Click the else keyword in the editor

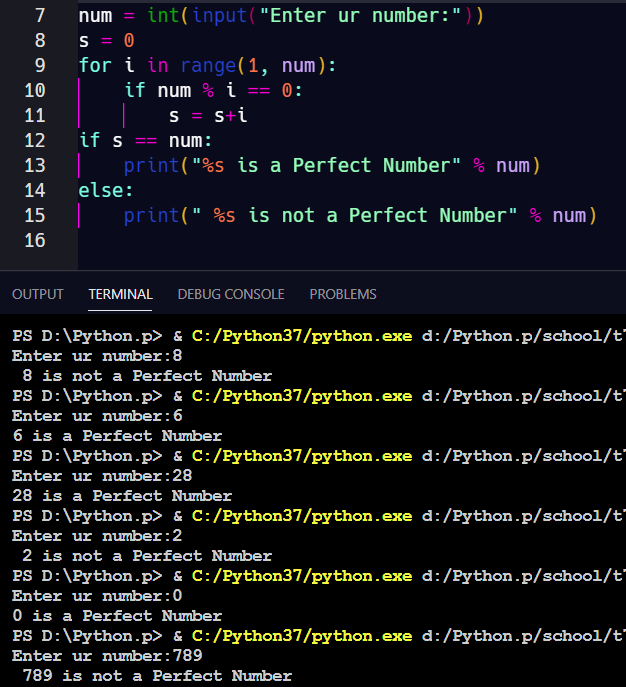coord(100,190)
